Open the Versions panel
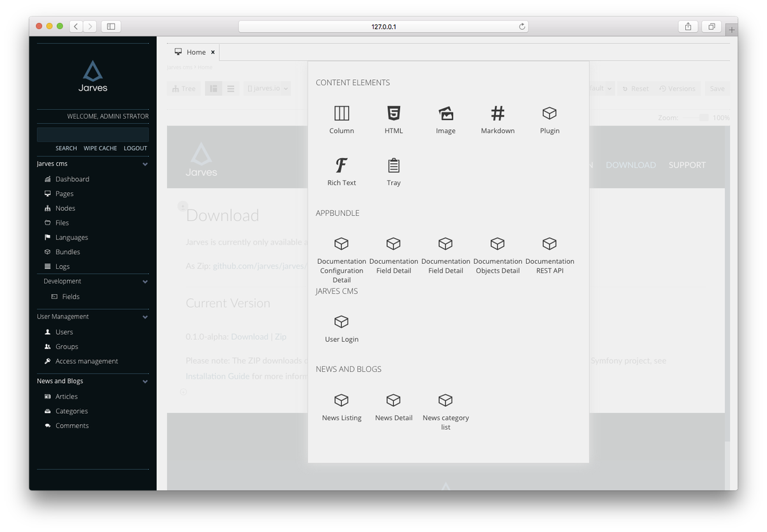This screenshot has height=532, width=767. [677, 89]
